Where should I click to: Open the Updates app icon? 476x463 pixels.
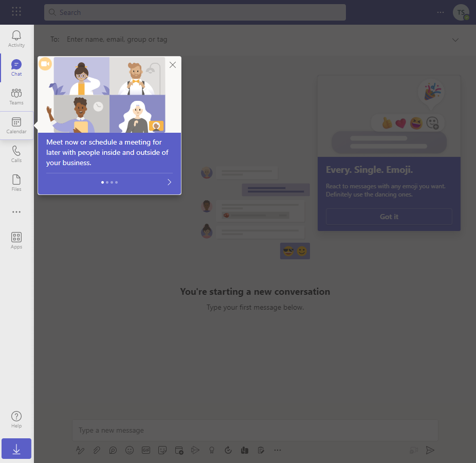coord(228,450)
